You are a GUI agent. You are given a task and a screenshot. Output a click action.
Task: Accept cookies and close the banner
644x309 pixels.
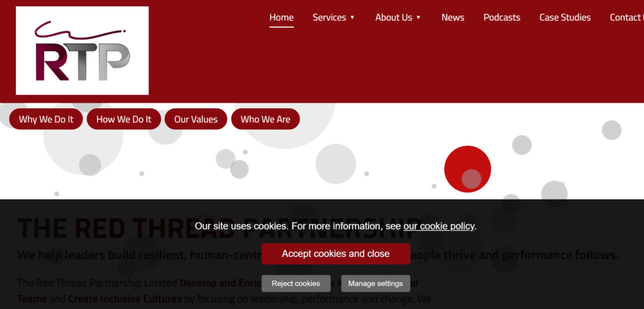tap(336, 254)
